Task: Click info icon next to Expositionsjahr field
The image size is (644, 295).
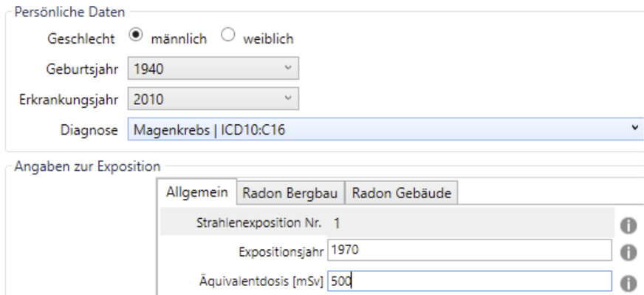Action: click(x=628, y=253)
